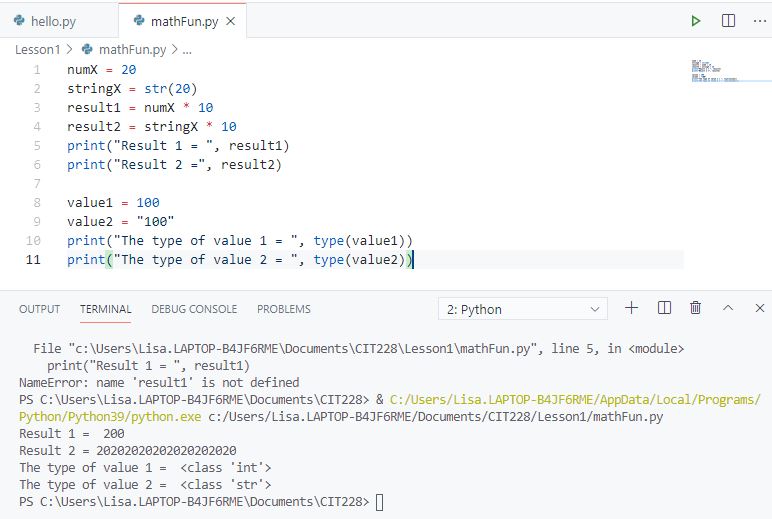
Task: Open the PROBLEMS panel tab
Action: (284, 309)
